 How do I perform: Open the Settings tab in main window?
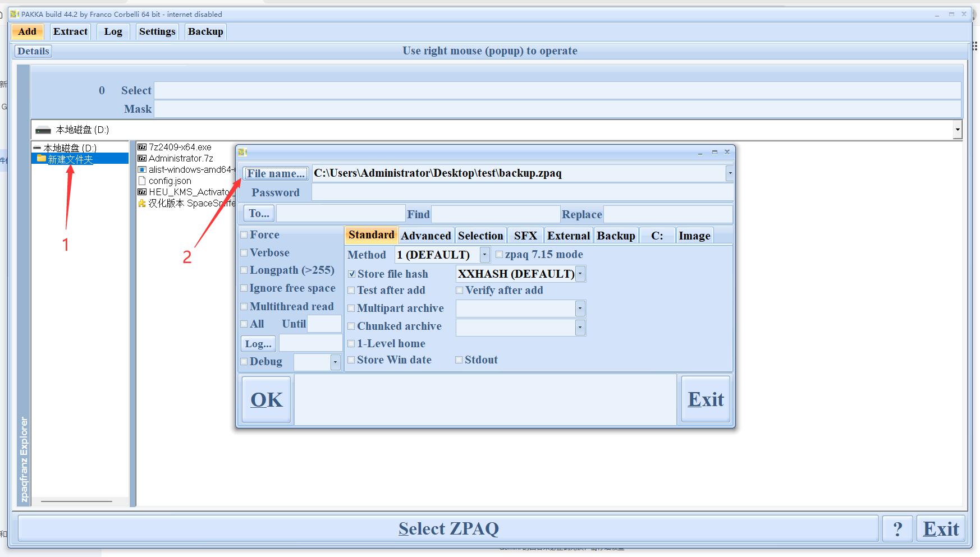click(x=157, y=31)
